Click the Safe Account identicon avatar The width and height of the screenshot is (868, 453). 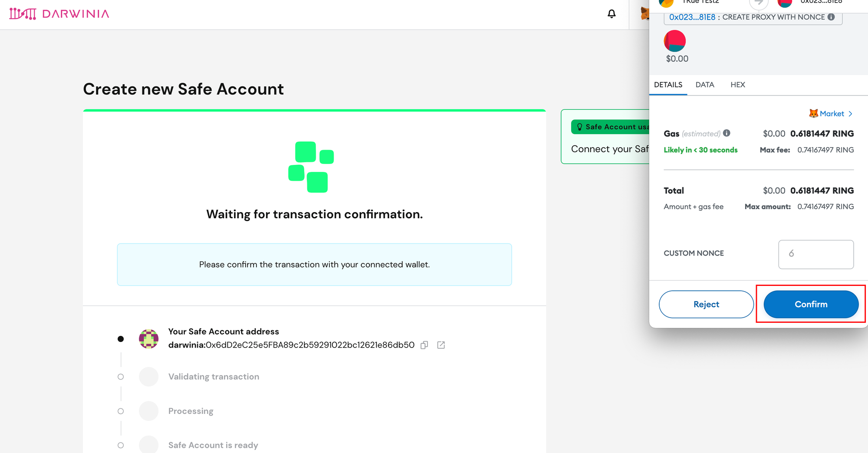tap(148, 338)
